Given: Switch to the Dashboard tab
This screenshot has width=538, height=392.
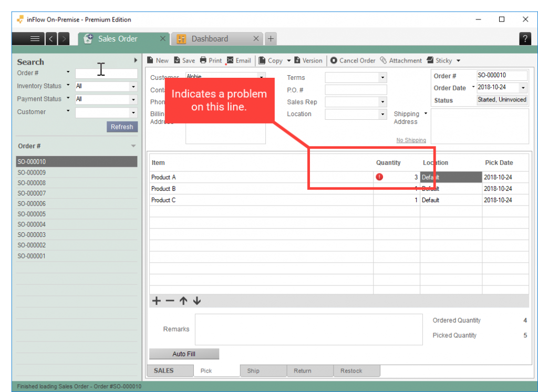Looking at the screenshot, I should click(x=210, y=39).
